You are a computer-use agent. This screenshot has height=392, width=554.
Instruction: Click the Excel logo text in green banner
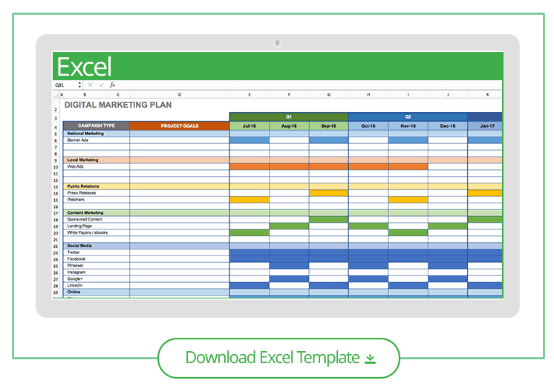pyautogui.click(x=84, y=67)
